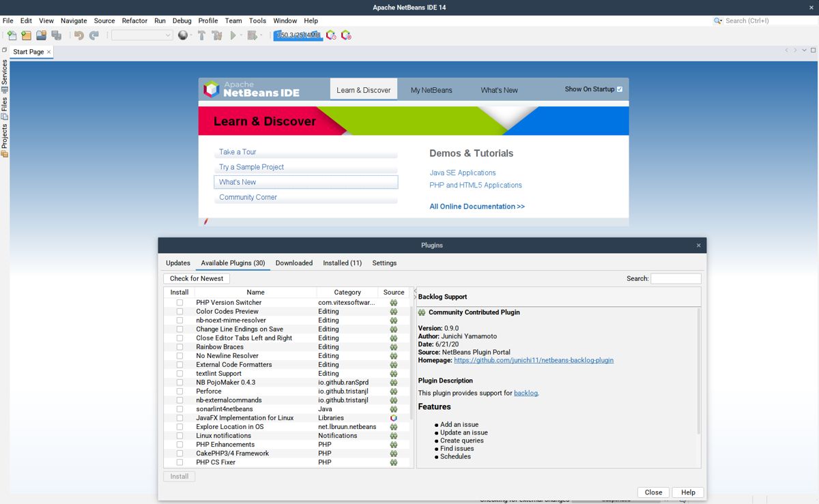
Task: Open dropdown arrow beside Run Project icon
Action: [x=242, y=35]
